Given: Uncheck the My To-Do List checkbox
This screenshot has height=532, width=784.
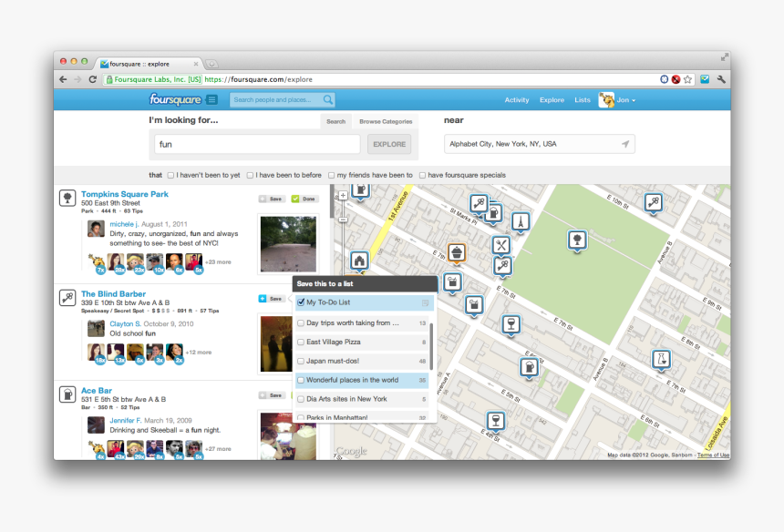Looking at the screenshot, I should (x=301, y=302).
